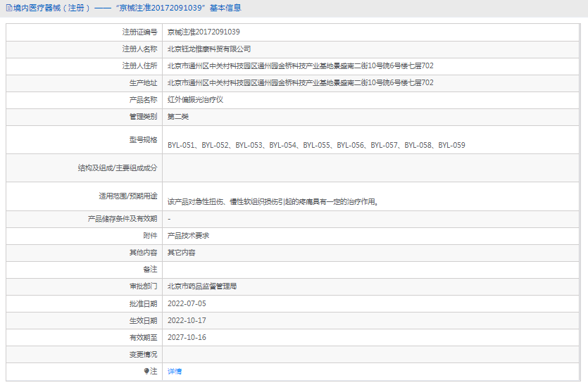Select the 其他内容 label

pos(143,252)
